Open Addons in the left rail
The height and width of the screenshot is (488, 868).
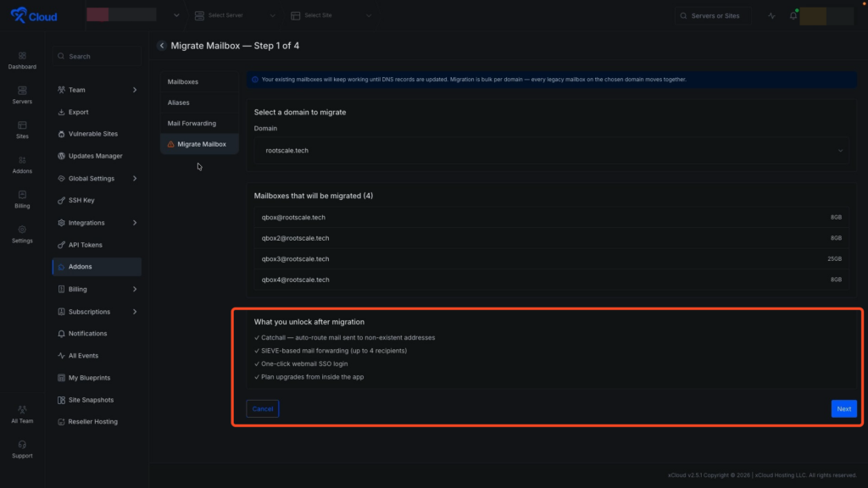tap(22, 165)
